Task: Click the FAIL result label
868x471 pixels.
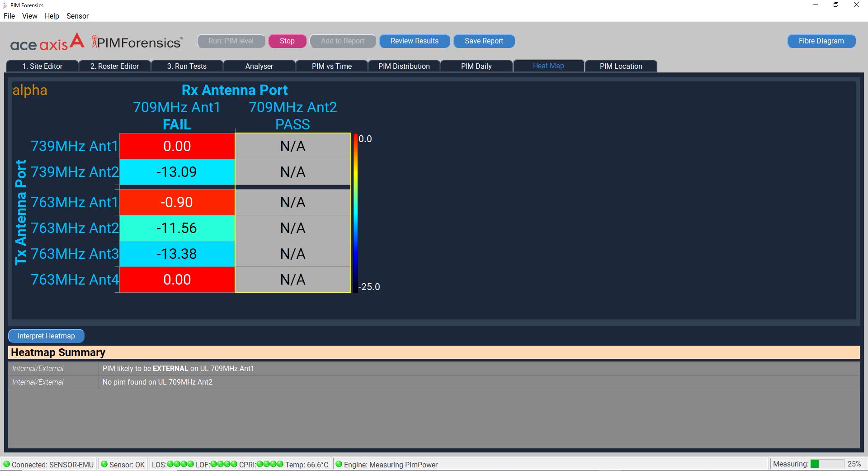Action: [x=177, y=124]
